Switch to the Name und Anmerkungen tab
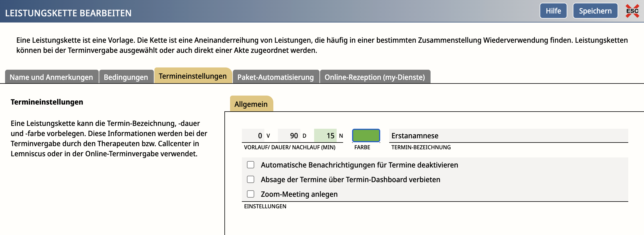644x235 pixels. (51, 77)
